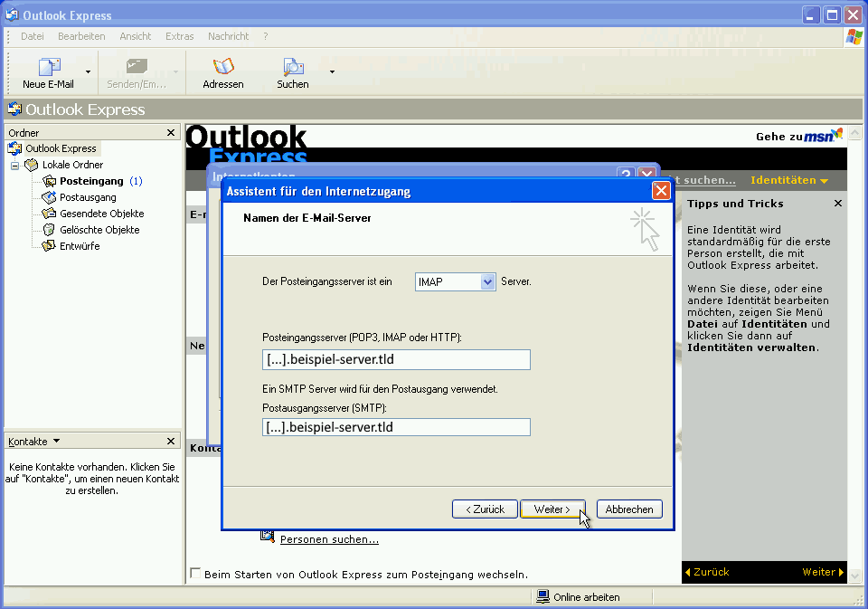Enable Beim Starten zum Posteingang wechseln
The image size is (868, 609).
pyautogui.click(x=194, y=573)
